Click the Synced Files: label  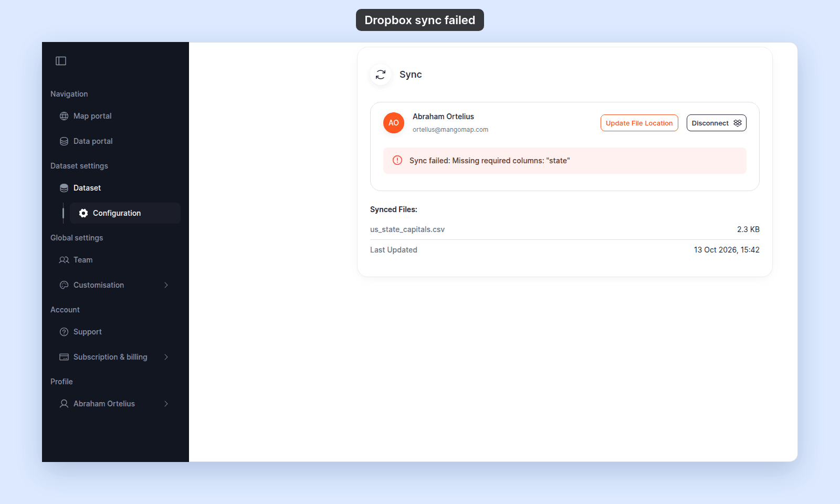pos(394,209)
